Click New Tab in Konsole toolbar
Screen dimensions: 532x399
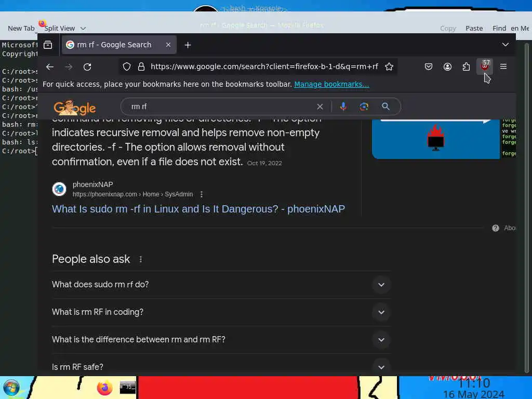click(x=21, y=28)
